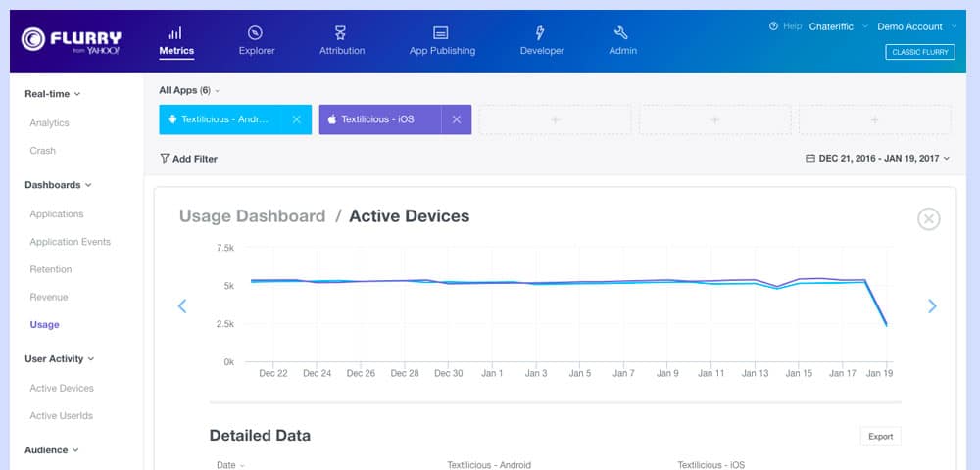
Task: Click the Help question mark icon
Action: [x=774, y=26]
